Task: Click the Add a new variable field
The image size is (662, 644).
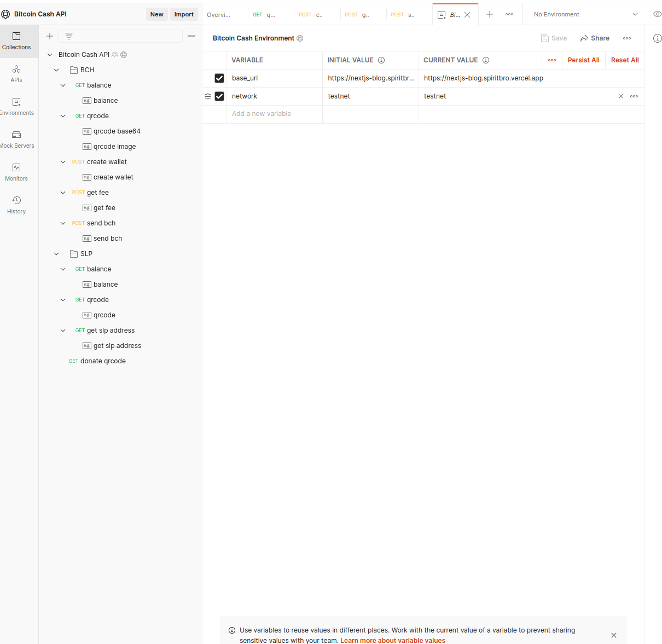Action: (x=274, y=114)
